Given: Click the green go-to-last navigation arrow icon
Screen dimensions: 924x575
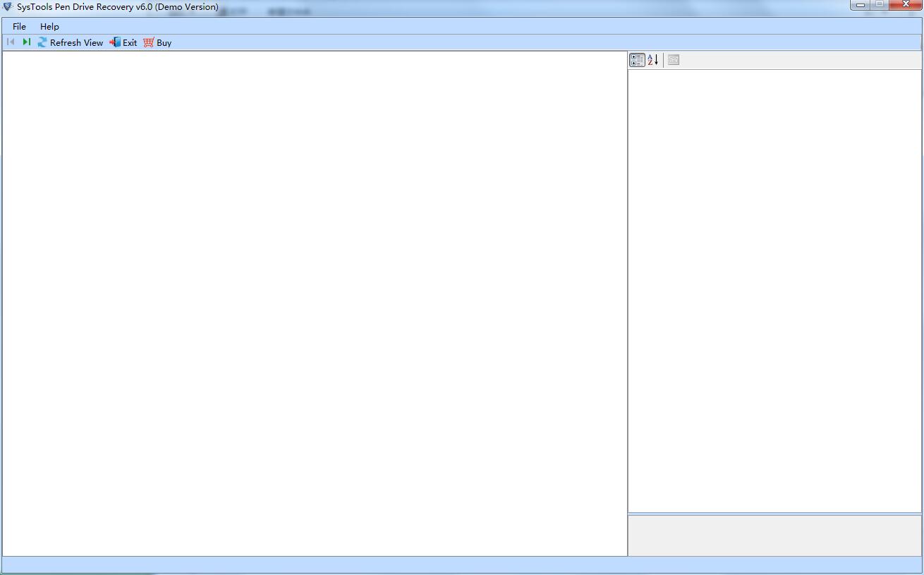Looking at the screenshot, I should pos(26,42).
